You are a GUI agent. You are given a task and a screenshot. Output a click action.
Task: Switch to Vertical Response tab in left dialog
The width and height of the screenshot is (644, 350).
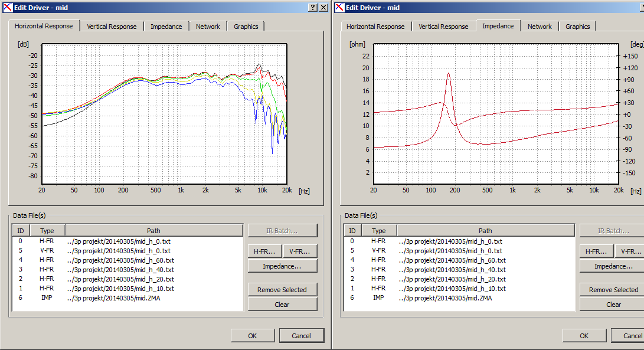click(112, 27)
